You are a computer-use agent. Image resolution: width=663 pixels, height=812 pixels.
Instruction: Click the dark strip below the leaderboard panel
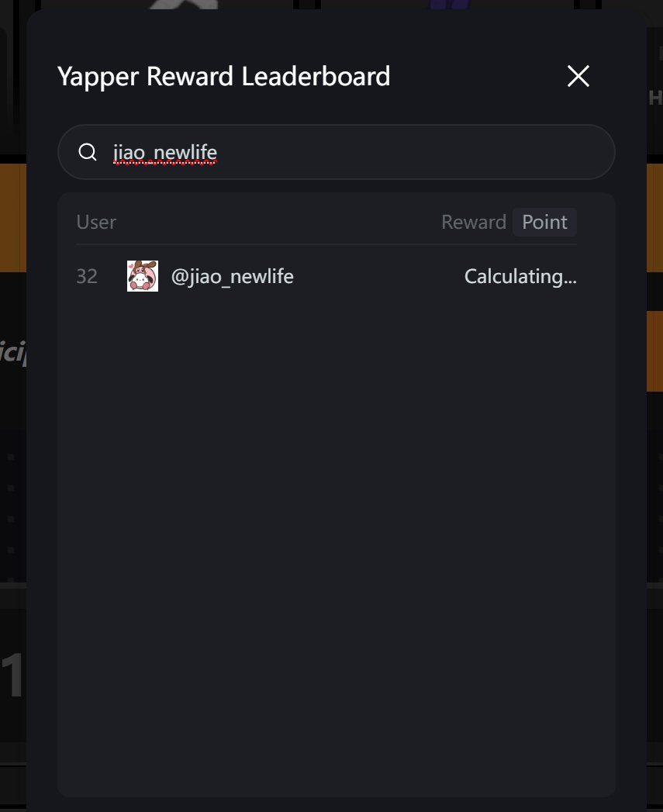click(337, 804)
